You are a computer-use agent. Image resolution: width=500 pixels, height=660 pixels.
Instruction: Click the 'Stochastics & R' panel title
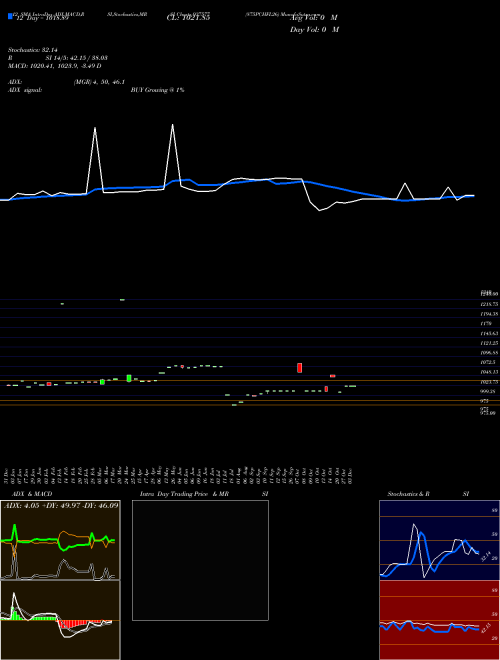[408, 494]
